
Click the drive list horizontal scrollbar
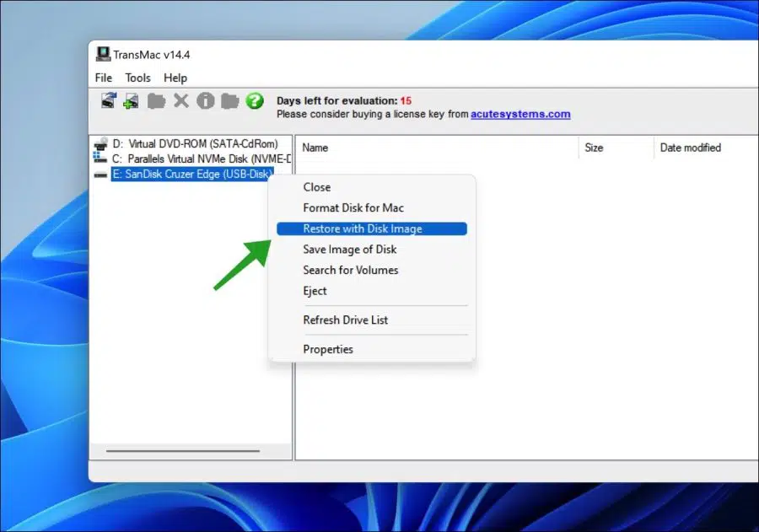coord(183,451)
